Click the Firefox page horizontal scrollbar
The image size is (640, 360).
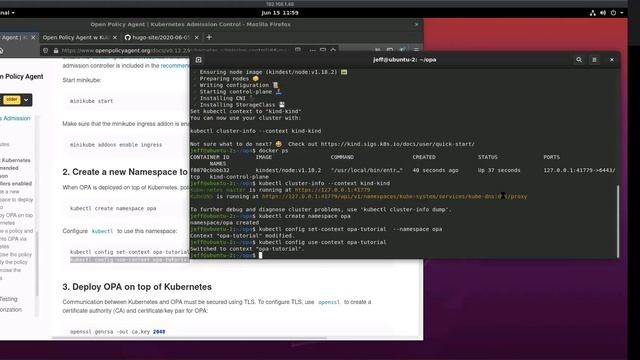[190, 338]
